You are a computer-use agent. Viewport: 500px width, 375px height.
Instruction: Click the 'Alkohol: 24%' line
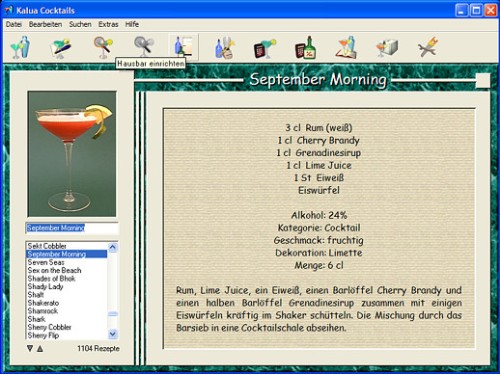[319, 215]
